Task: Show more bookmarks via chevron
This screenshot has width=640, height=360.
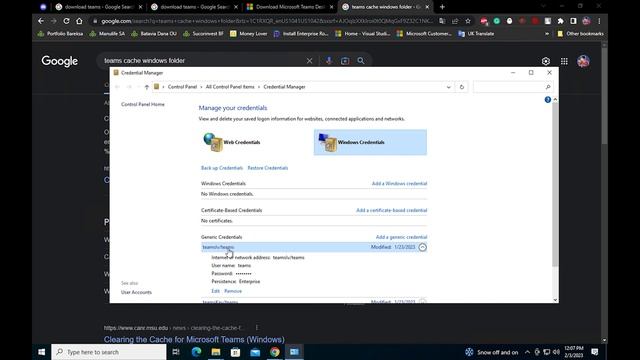Action: click(547, 34)
